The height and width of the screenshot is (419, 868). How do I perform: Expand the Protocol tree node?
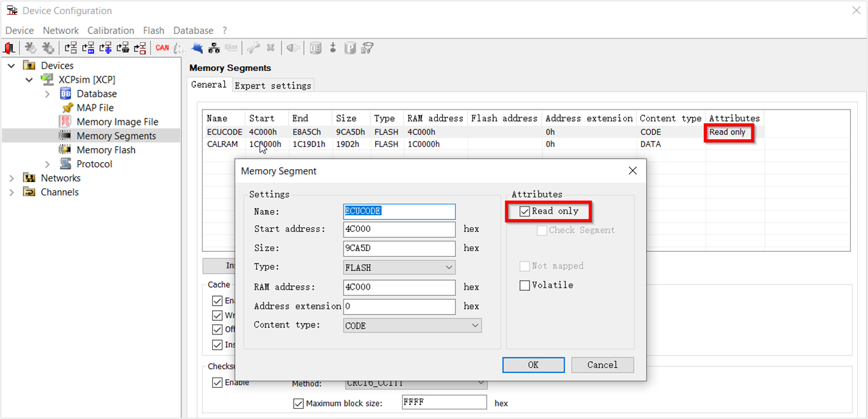click(x=47, y=164)
